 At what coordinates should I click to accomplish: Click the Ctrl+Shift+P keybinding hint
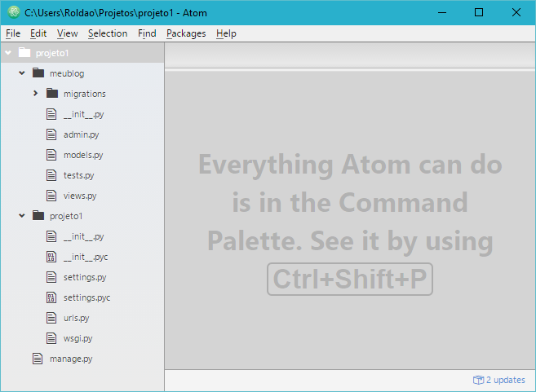350,279
